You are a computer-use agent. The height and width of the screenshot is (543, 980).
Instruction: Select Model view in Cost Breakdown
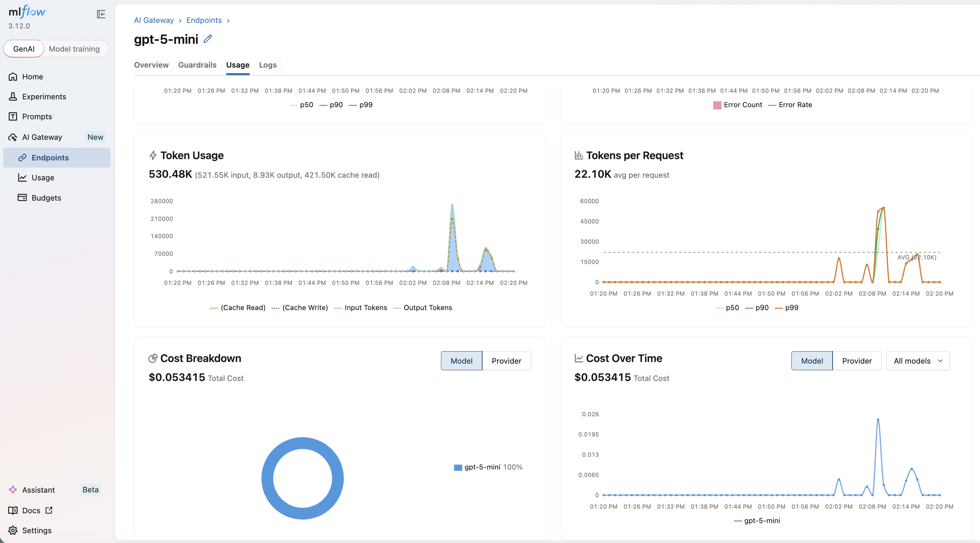point(462,361)
